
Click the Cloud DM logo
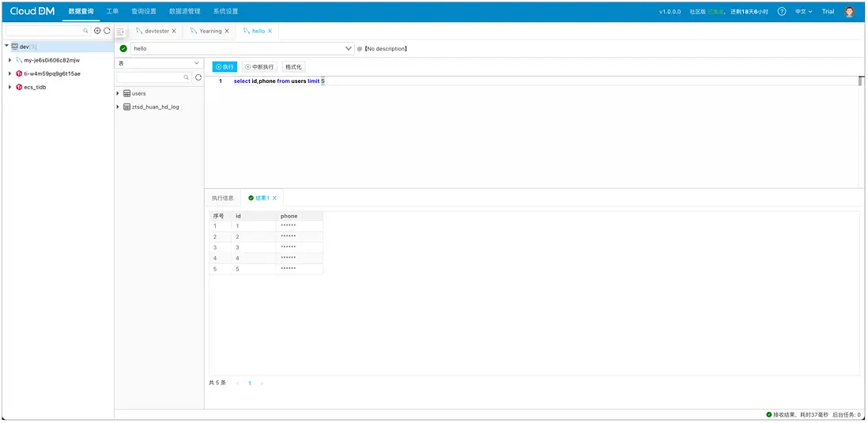point(32,11)
